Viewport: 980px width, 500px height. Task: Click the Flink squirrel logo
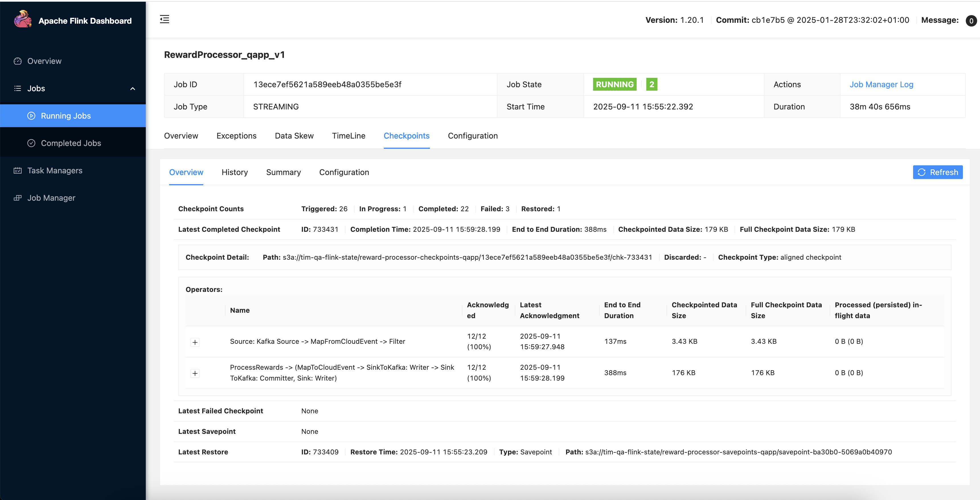point(23,19)
